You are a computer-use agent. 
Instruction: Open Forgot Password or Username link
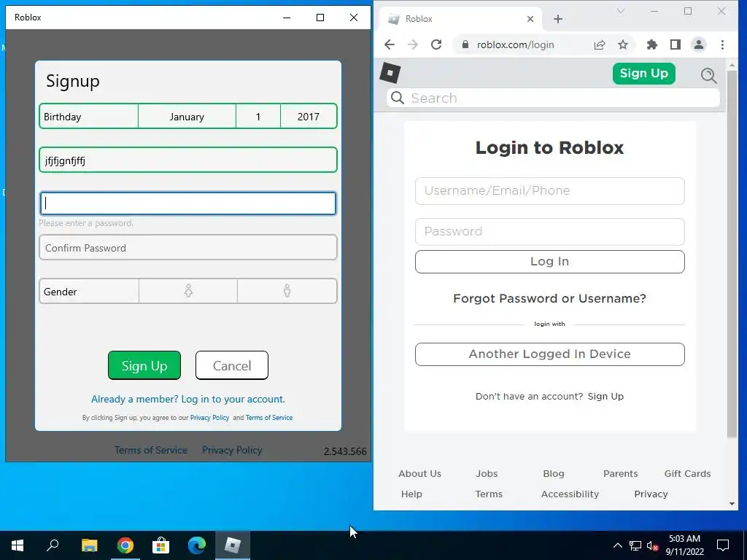[549, 298]
